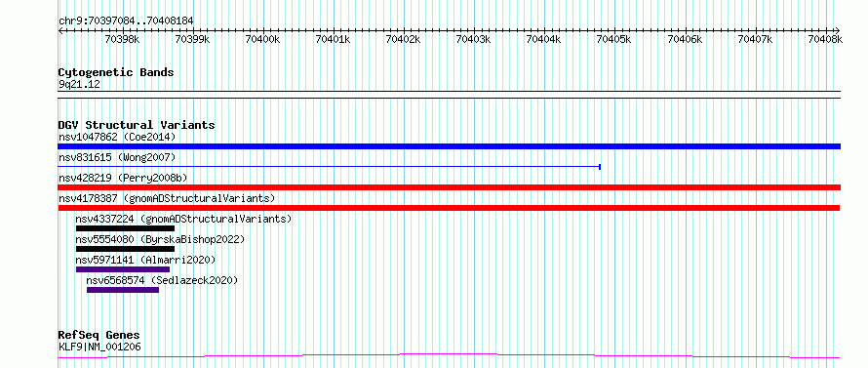Screen dimensions: 868x368
Task: Click the 9q21.12 cytogenetic band label
Action: tap(79, 85)
